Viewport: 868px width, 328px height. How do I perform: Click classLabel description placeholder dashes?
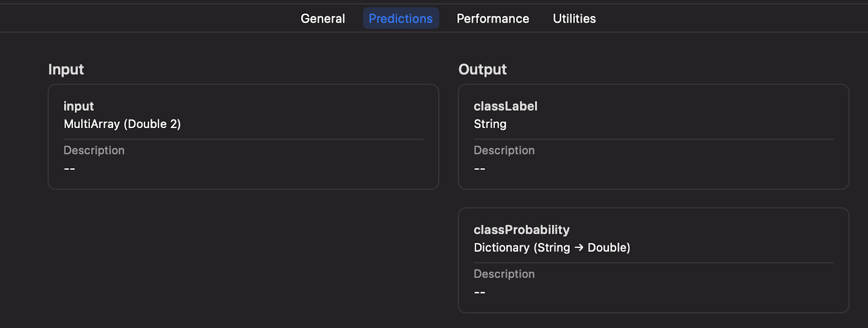tap(480, 169)
